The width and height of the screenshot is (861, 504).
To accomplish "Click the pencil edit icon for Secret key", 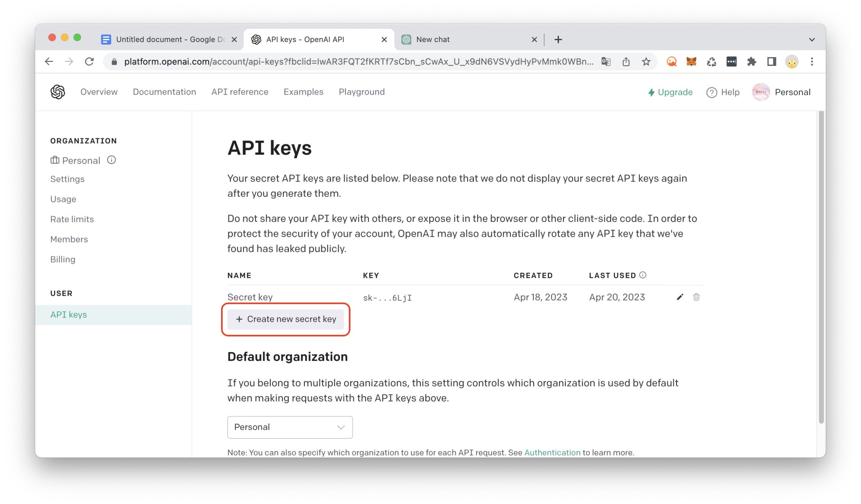I will point(680,297).
